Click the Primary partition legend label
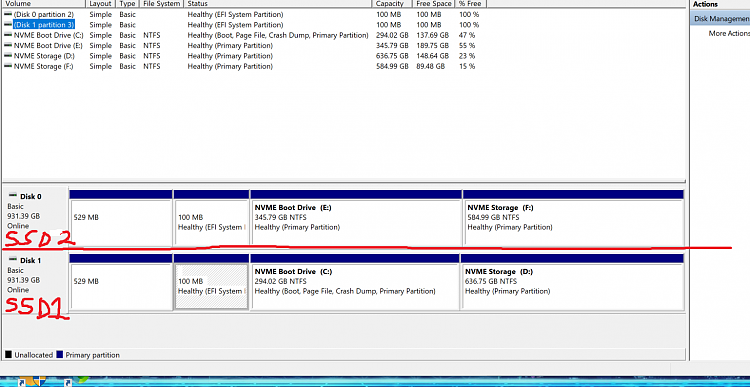Image resolution: width=750 pixels, height=387 pixels. click(x=93, y=355)
